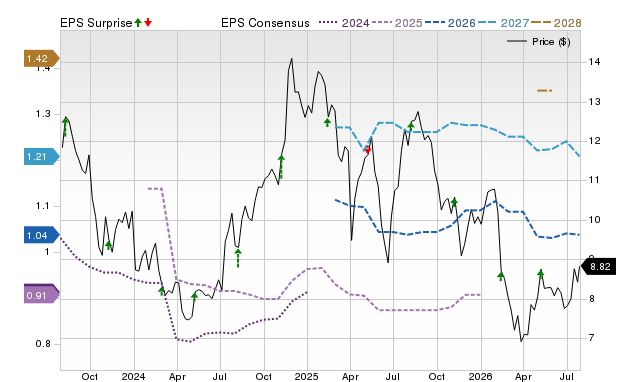Click the green surprise arrow at February 2025

coord(327,122)
